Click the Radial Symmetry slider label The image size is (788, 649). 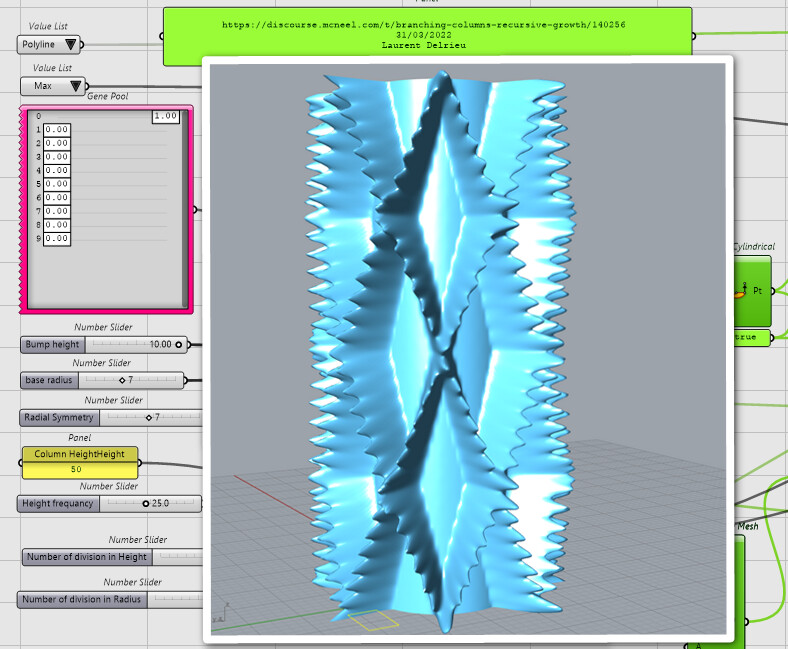pos(59,417)
